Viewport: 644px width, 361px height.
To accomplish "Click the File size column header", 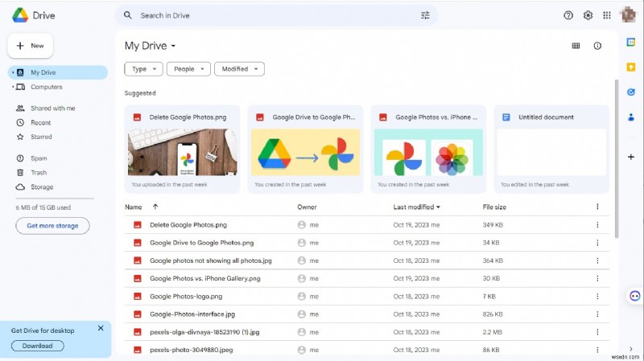I will click(494, 207).
